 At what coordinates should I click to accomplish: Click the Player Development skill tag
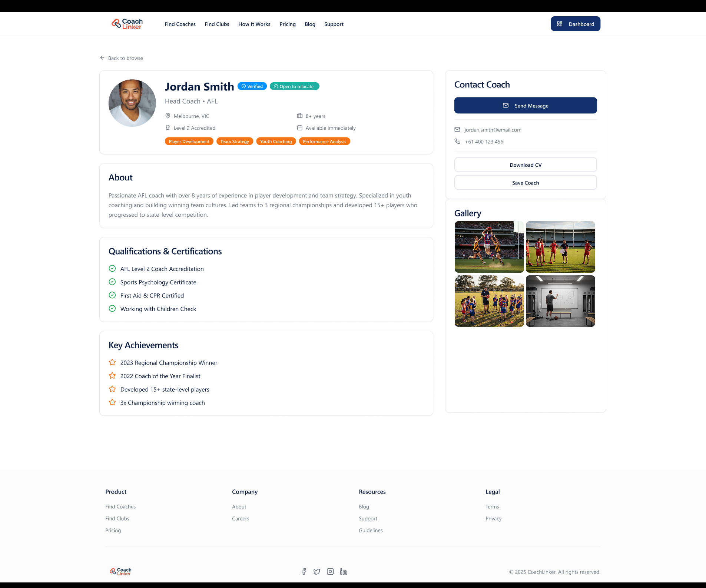(189, 142)
